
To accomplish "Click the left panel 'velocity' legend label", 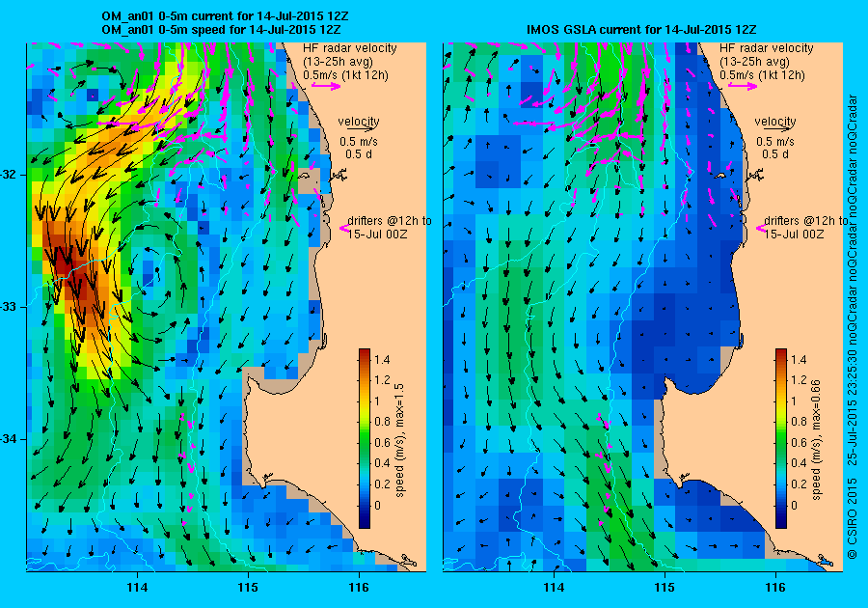I will coord(359,121).
